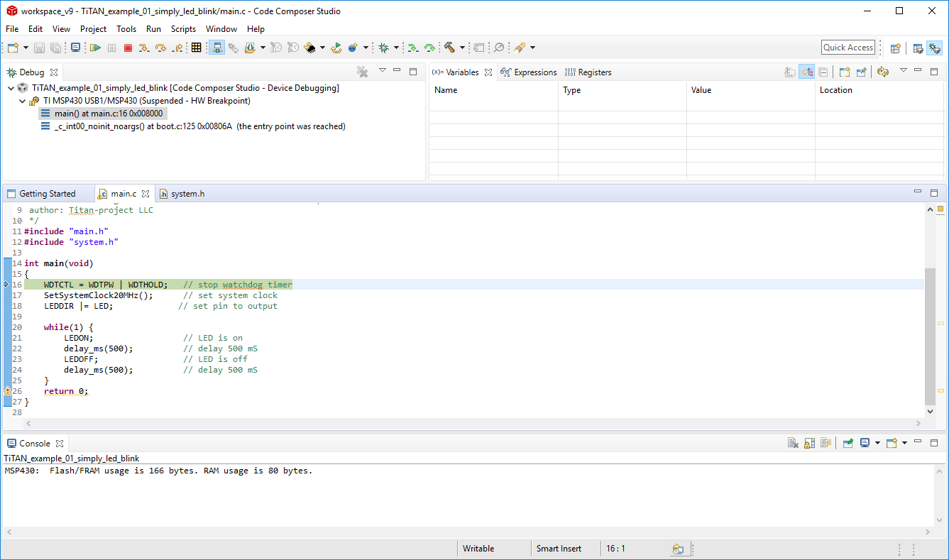The width and height of the screenshot is (949, 560).
Task: Click the Resume debug button
Action: pyautogui.click(x=95, y=48)
